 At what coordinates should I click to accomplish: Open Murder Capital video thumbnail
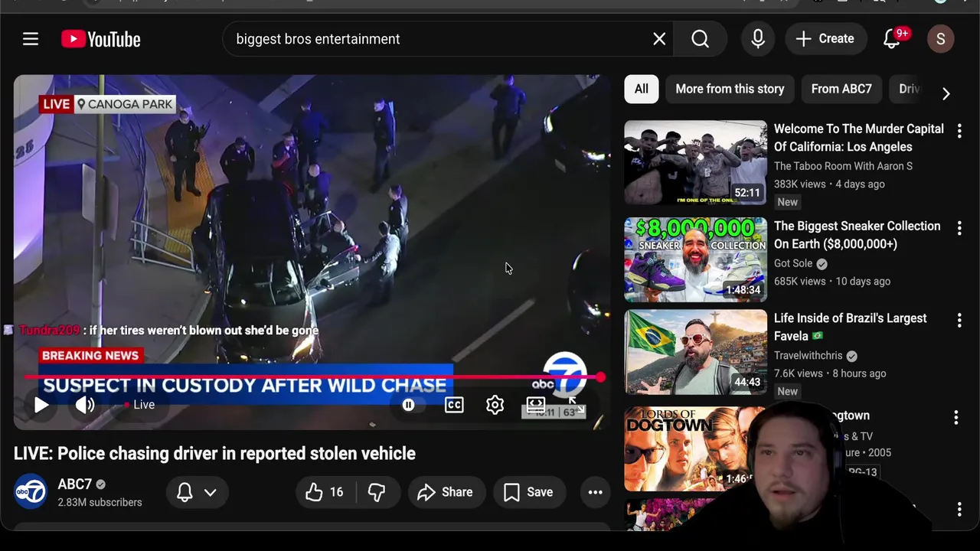tap(695, 162)
